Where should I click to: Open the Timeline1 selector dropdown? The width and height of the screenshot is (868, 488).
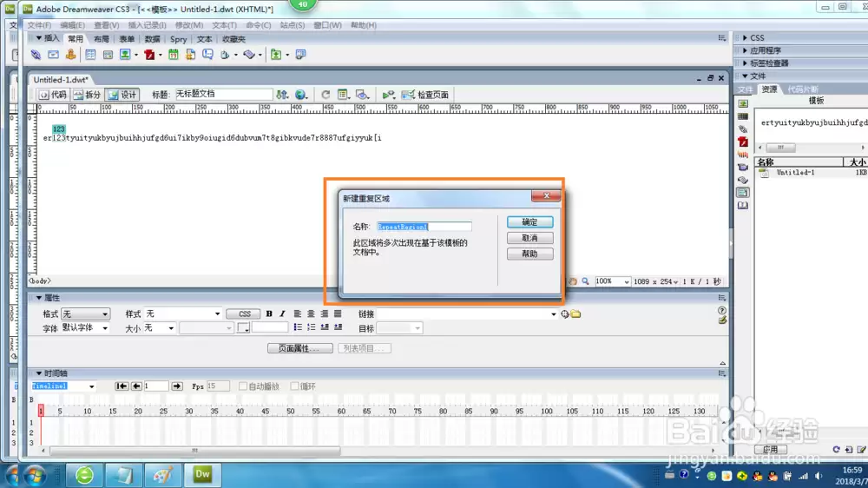pos(63,386)
